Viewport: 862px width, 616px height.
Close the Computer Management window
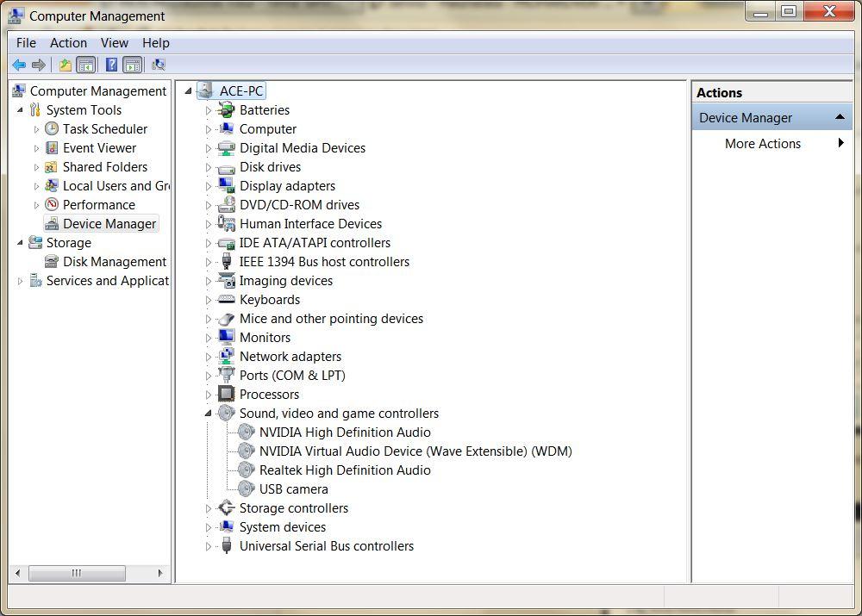click(829, 11)
